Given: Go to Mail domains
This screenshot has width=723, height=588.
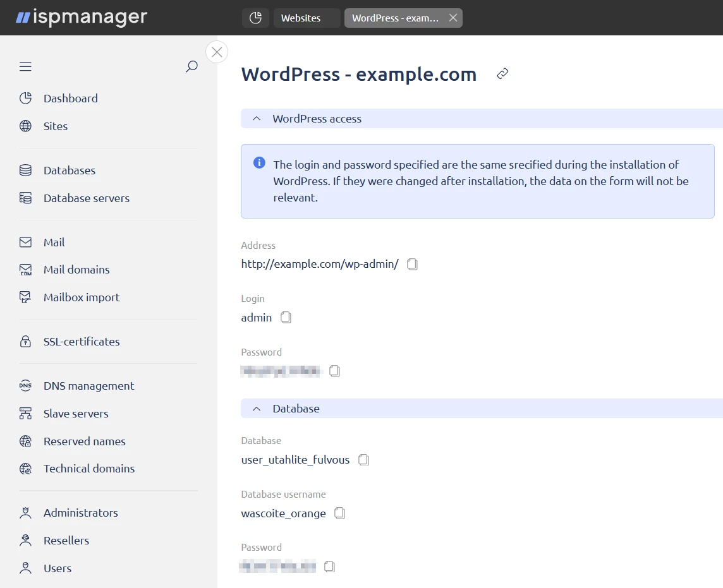Looking at the screenshot, I should 76,270.
